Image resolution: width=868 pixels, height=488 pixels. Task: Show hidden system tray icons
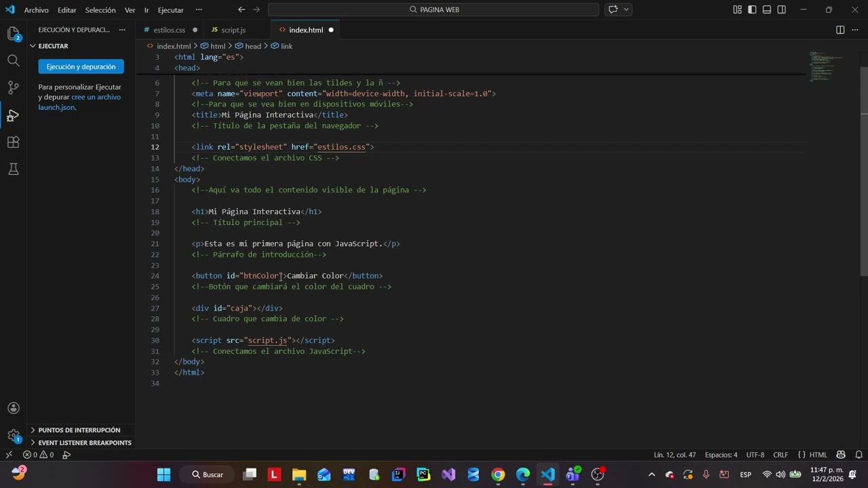point(652,474)
